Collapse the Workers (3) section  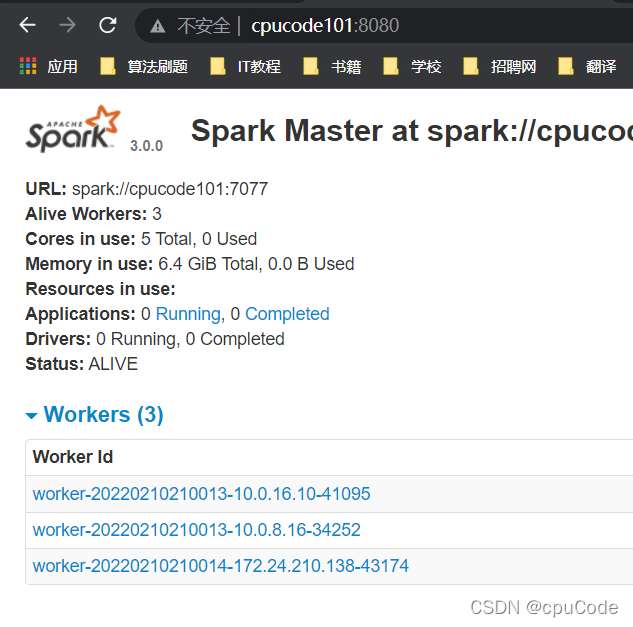tap(94, 415)
